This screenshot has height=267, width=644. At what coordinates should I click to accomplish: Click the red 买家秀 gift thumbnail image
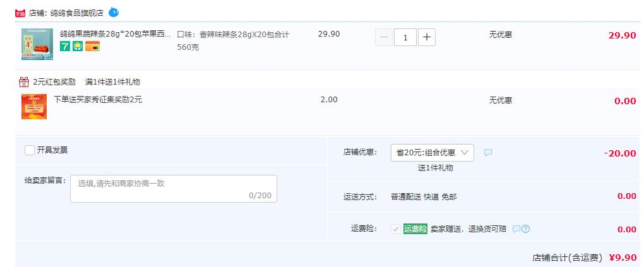coord(34,107)
